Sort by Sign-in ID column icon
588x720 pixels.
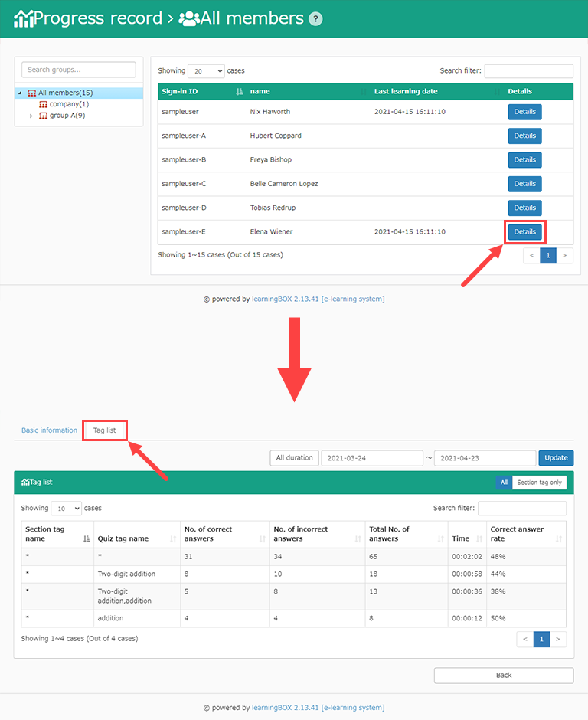(x=239, y=92)
